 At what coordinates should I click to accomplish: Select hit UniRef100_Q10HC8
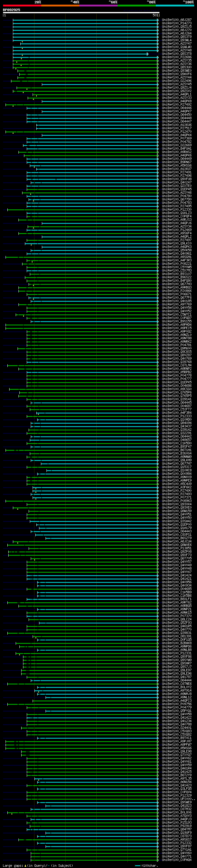(x=177, y=470)
